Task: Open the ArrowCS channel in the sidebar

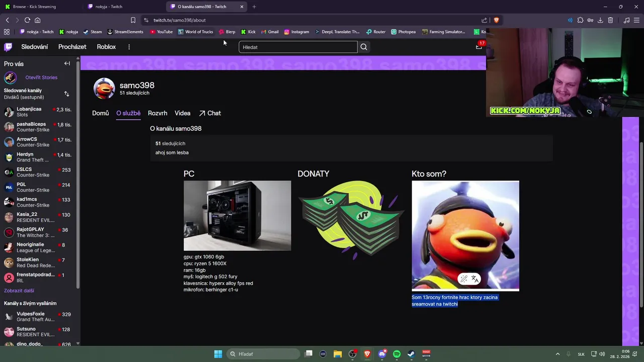Action: point(39,142)
